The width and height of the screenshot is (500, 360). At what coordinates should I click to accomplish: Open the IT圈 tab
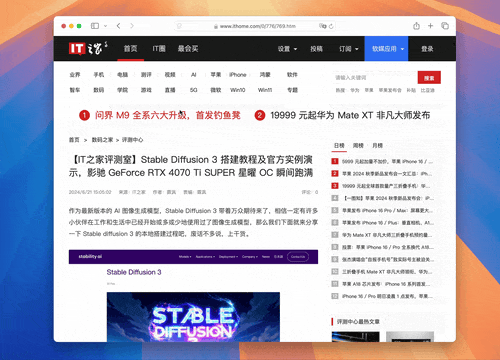(x=159, y=49)
